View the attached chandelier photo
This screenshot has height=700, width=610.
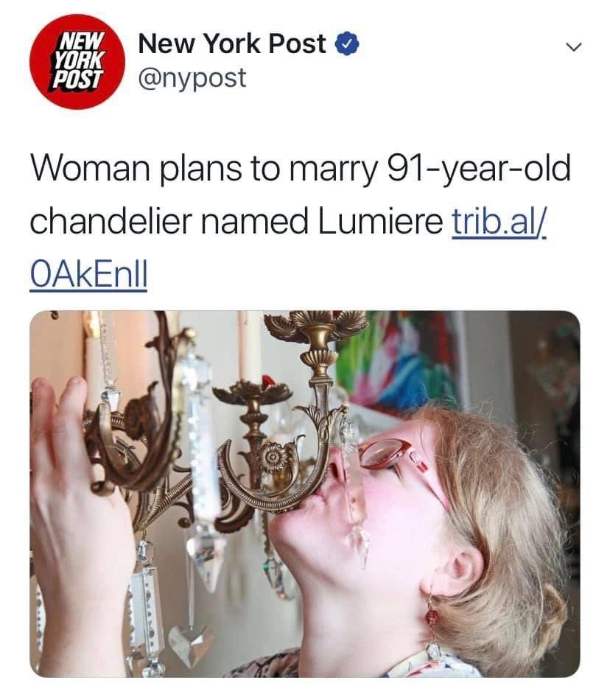point(305,494)
